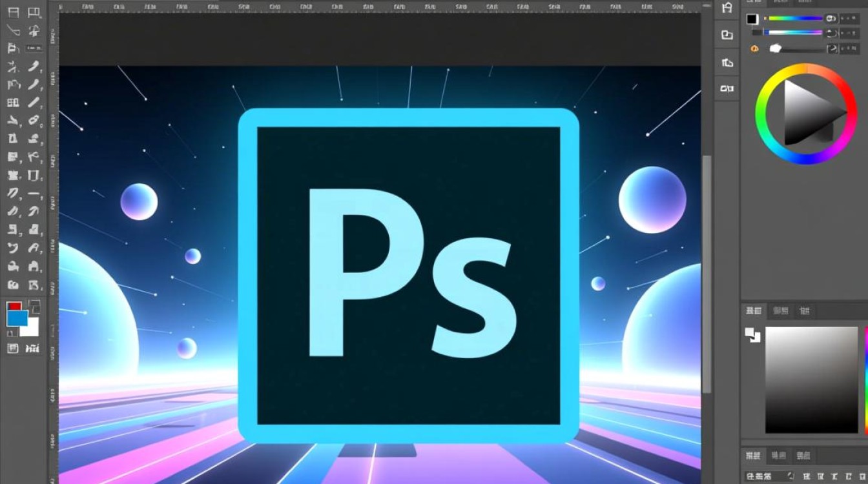Viewport: 868px width, 484px height.
Task: Click the Quick Mask icon below color swatches
Action: tap(13, 348)
